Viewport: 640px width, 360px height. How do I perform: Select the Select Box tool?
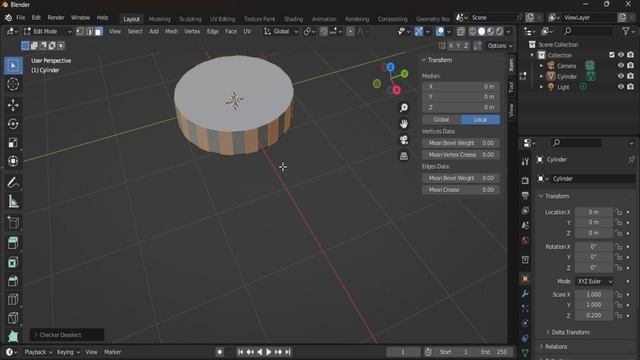(x=13, y=66)
